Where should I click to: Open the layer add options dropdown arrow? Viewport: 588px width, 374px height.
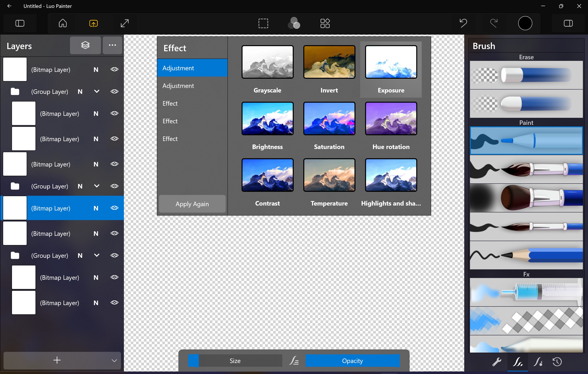[114, 360]
